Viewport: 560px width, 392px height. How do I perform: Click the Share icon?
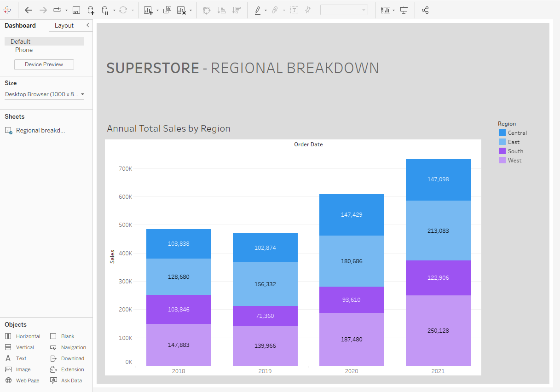point(425,10)
